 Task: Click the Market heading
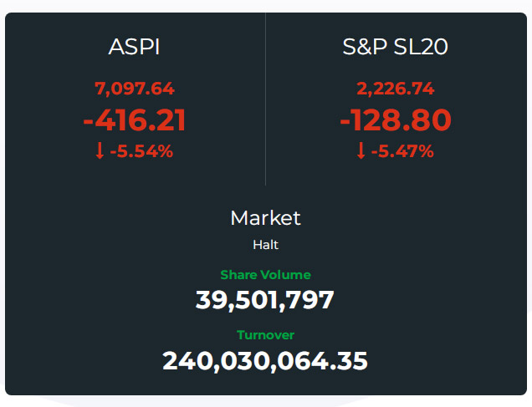click(x=266, y=218)
